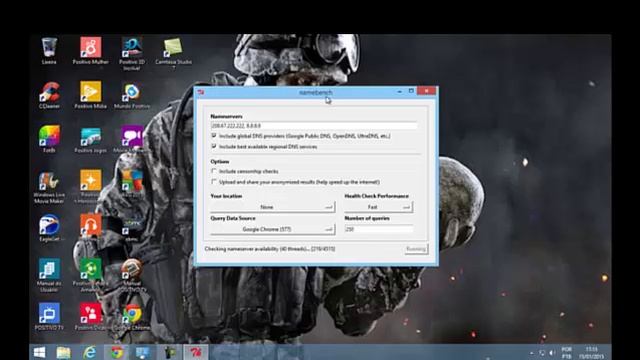The image size is (640, 360).
Task: Click the Running benchmark button
Action: pyautogui.click(x=416, y=249)
